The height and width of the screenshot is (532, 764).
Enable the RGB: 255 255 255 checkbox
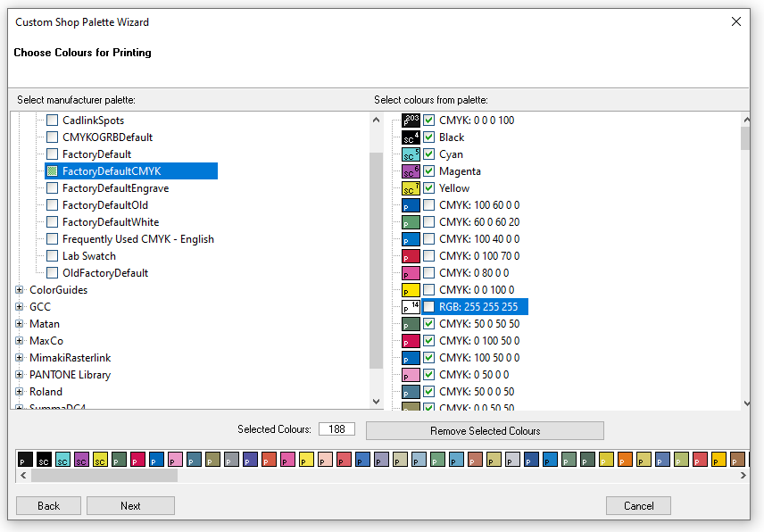point(428,306)
